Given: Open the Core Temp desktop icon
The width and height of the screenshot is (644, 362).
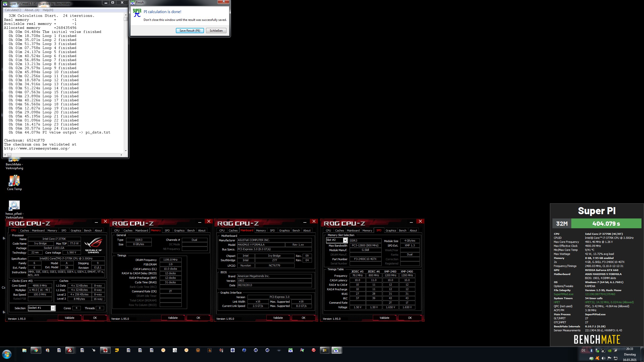Looking at the screenshot, I should pos(14,183).
